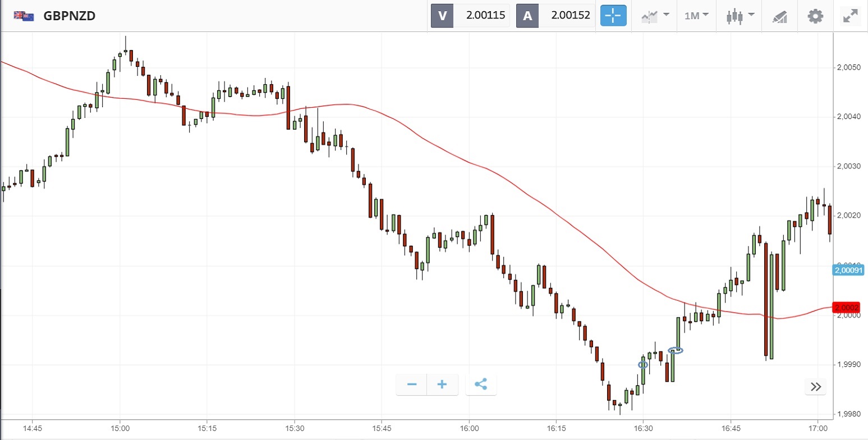Image resolution: width=868 pixels, height=440 pixels.
Task: Click the GBPNZD flag icon
Action: (x=24, y=16)
